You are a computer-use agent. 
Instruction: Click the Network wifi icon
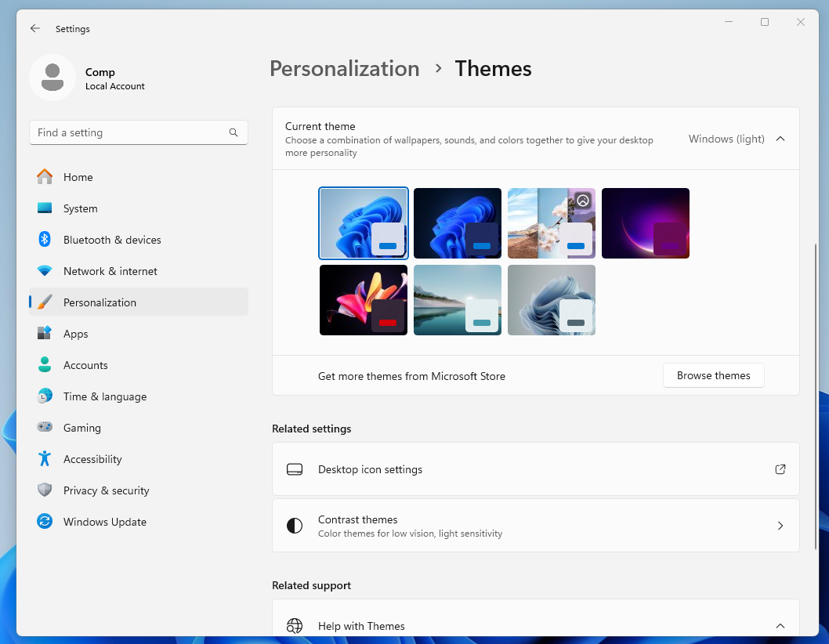[x=45, y=271]
